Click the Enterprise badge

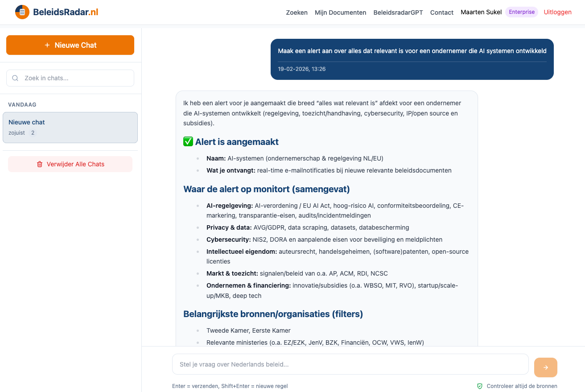(521, 12)
